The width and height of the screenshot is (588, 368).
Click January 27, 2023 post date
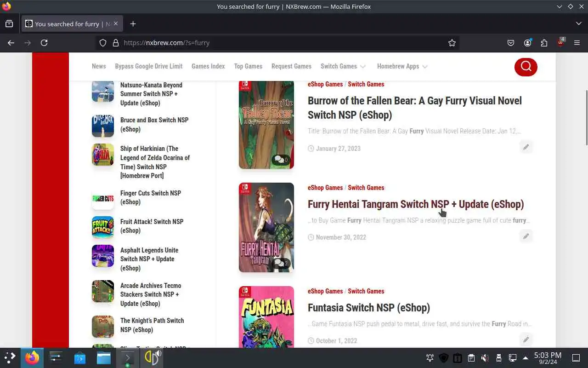(x=338, y=149)
